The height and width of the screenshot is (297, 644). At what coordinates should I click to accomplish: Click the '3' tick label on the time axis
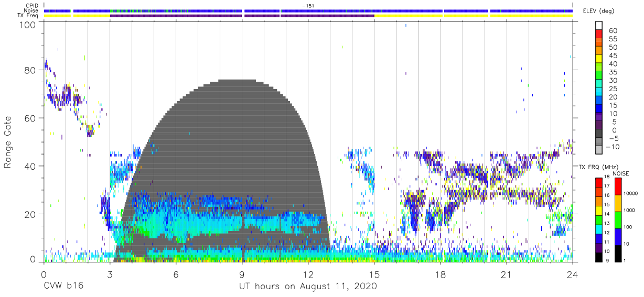click(110, 274)
